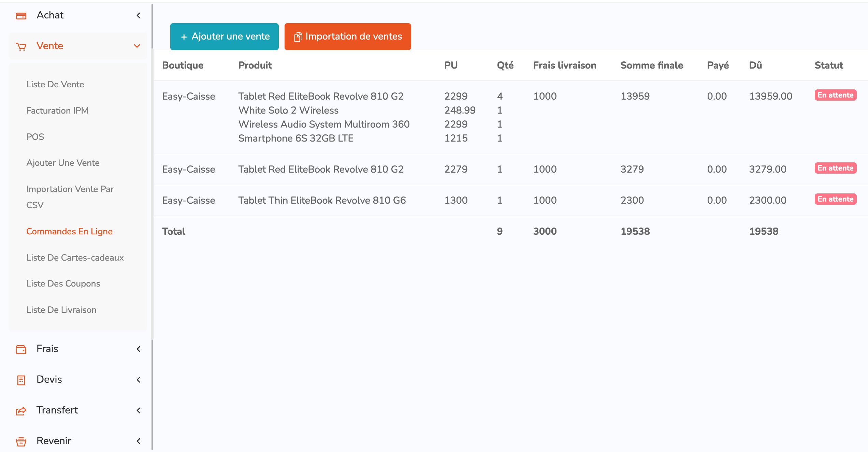Expand the Devis section arrow

(139, 380)
